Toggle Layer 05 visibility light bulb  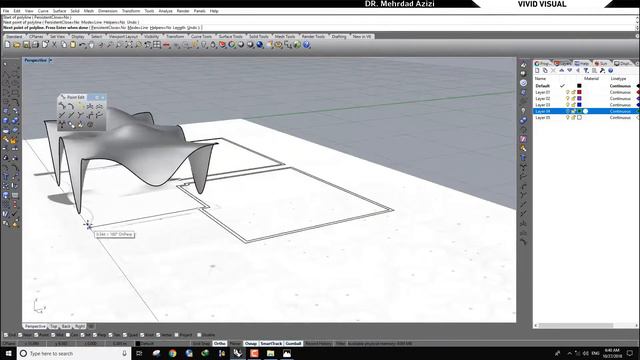(x=567, y=118)
